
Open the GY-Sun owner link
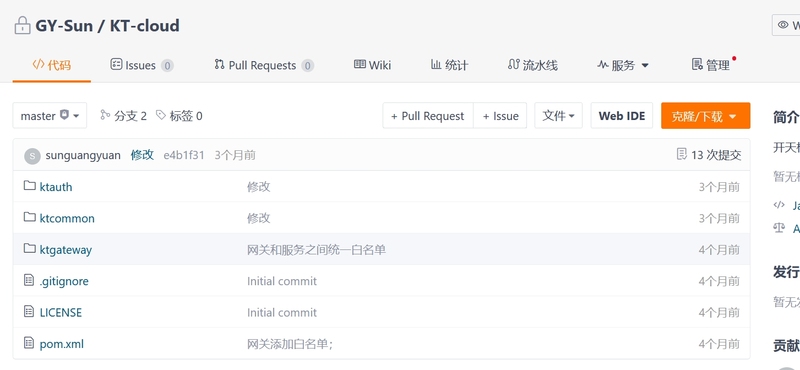click(x=64, y=26)
